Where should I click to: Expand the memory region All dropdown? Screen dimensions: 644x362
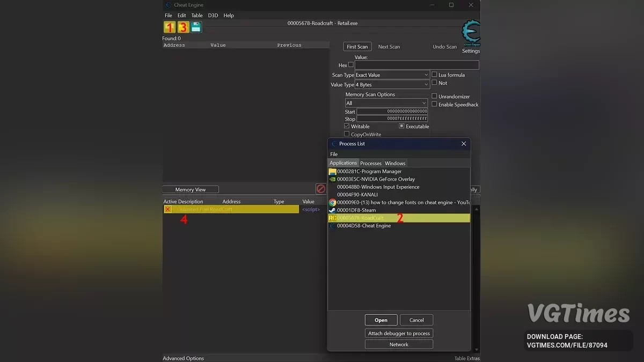coord(386,103)
